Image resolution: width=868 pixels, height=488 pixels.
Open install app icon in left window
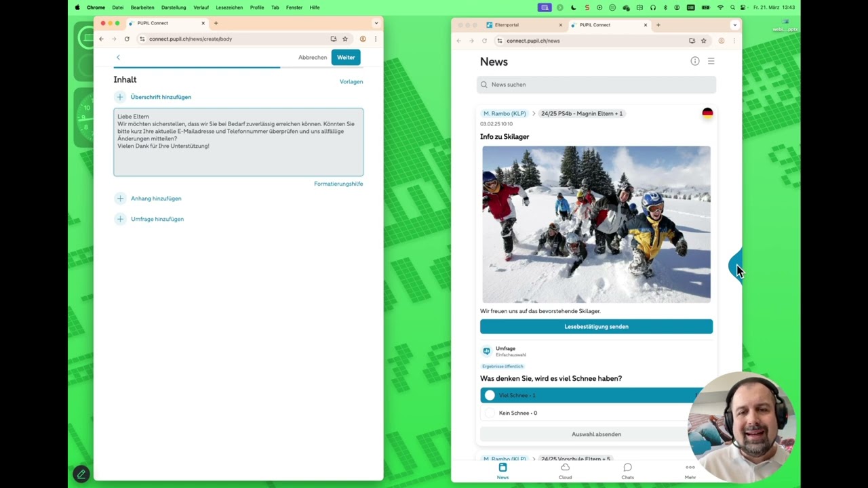coord(333,39)
